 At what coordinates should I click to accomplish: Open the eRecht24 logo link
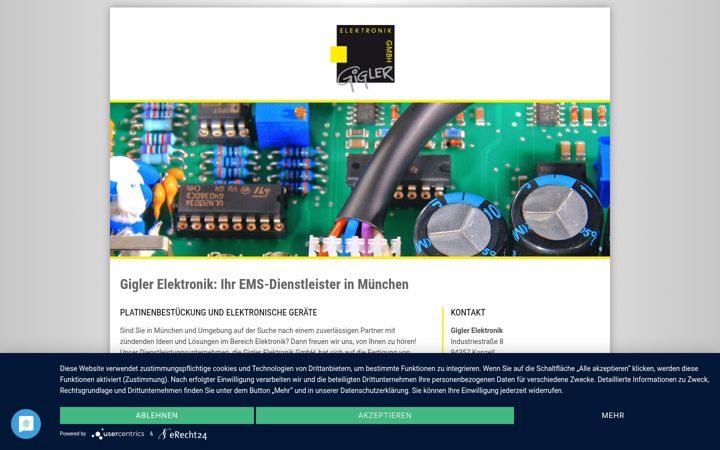coord(183,434)
